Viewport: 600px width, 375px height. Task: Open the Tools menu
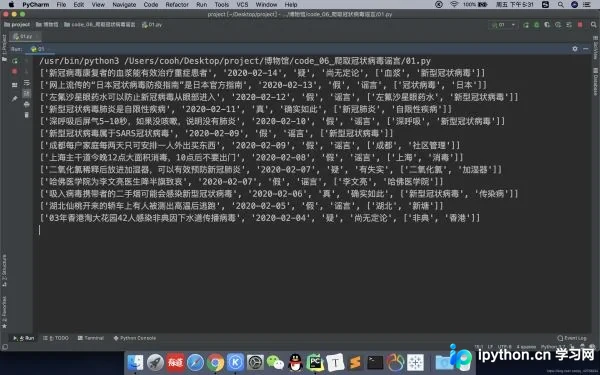click(222, 5)
